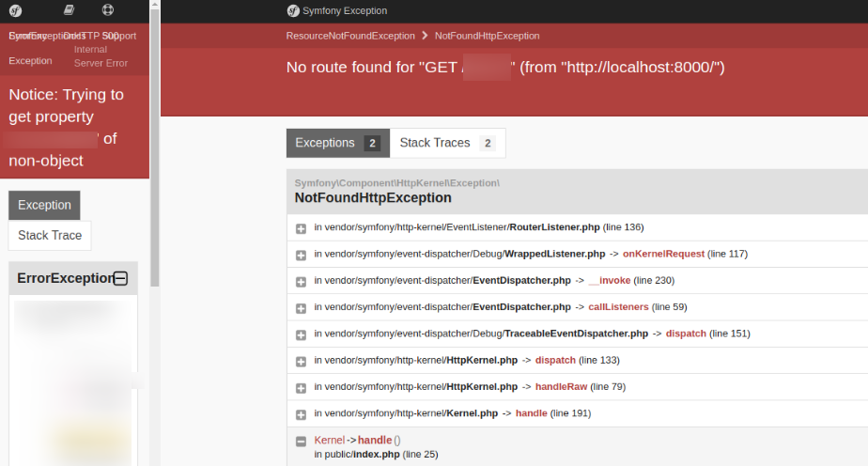Click the NotFoundHttpException heading

click(x=373, y=197)
